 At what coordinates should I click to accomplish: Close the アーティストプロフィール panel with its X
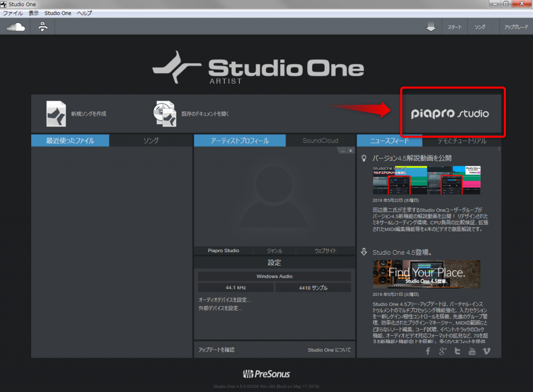pyautogui.click(x=351, y=150)
